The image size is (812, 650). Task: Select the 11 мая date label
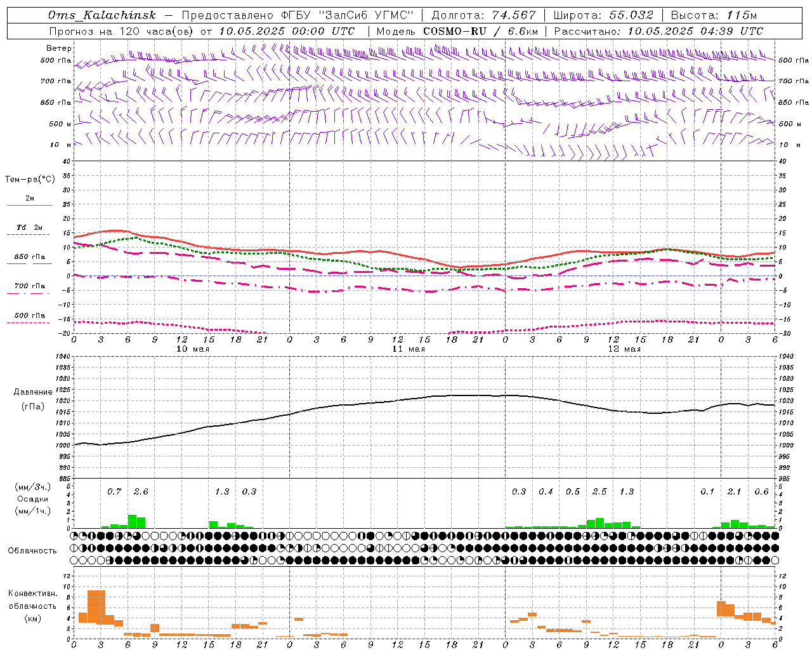pos(409,349)
